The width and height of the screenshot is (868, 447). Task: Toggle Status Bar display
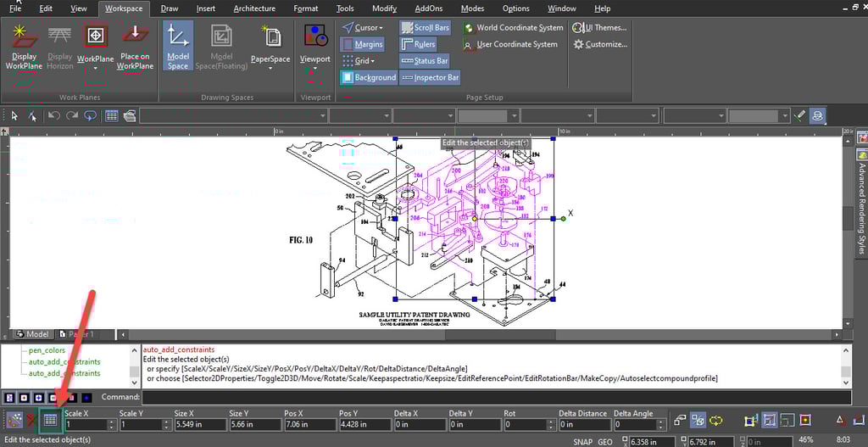[424, 61]
